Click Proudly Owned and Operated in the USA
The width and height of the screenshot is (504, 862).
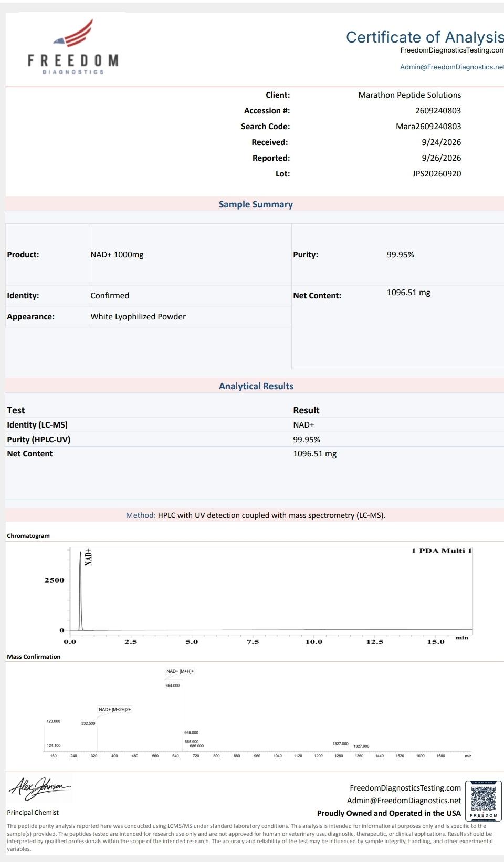point(389,813)
